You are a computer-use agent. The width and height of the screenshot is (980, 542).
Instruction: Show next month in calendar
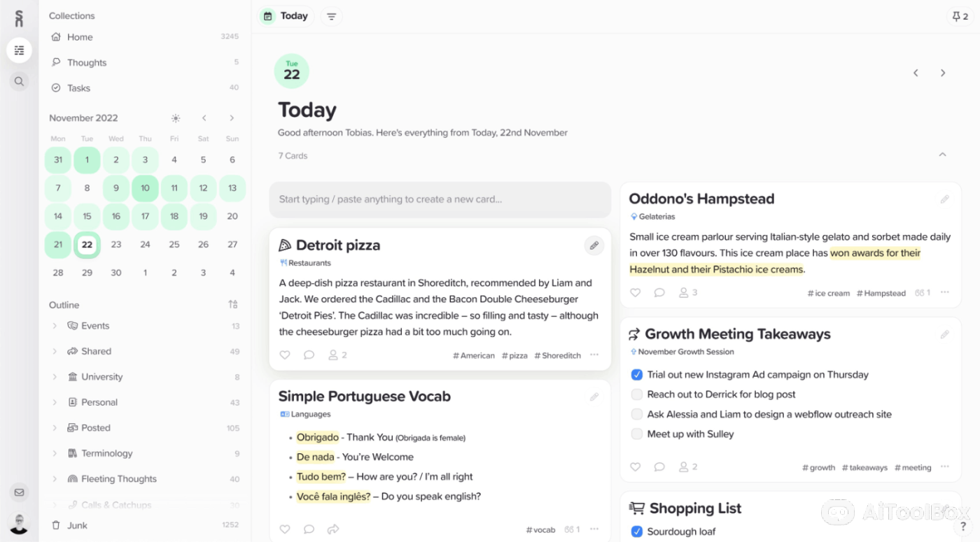click(232, 118)
